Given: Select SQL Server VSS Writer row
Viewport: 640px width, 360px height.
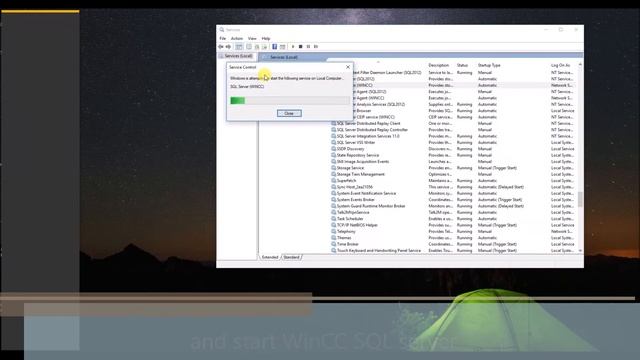Looking at the screenshot, I should point(453,142).
